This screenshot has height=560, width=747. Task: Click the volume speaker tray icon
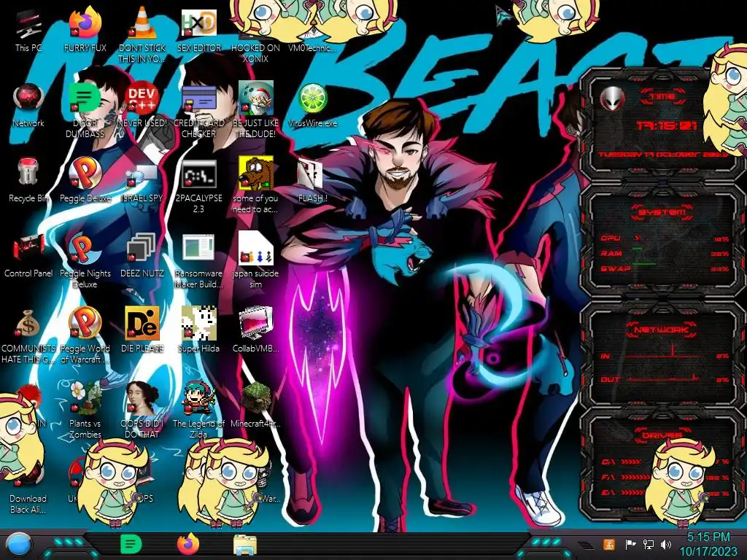pos(666,544)
